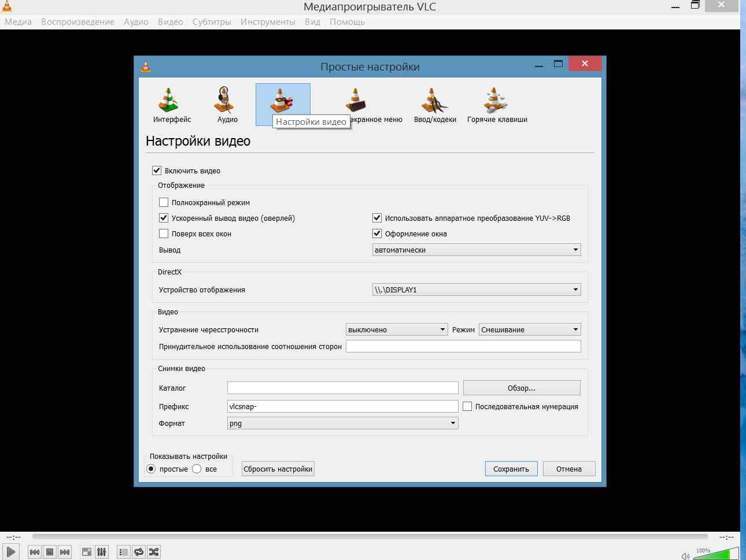
Task: Toggle loop repeat mode icon
Action: point(139,552)
